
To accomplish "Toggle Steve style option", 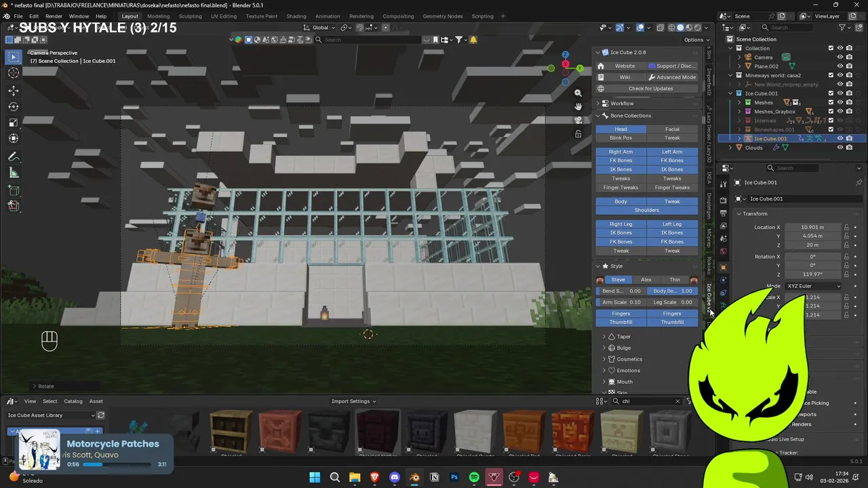I will (618, 280).
